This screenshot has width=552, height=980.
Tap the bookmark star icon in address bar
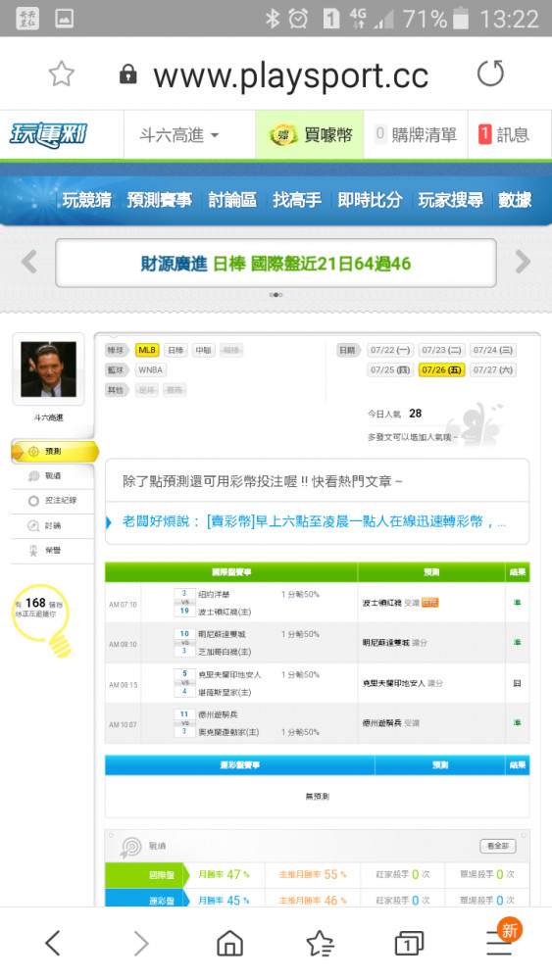[61, 74]
